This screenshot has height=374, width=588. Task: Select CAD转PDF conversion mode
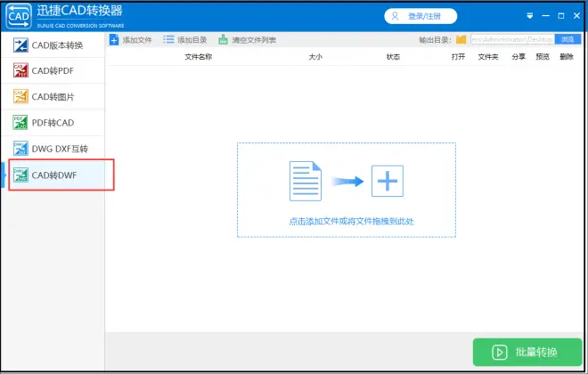[x=53, y=70]
